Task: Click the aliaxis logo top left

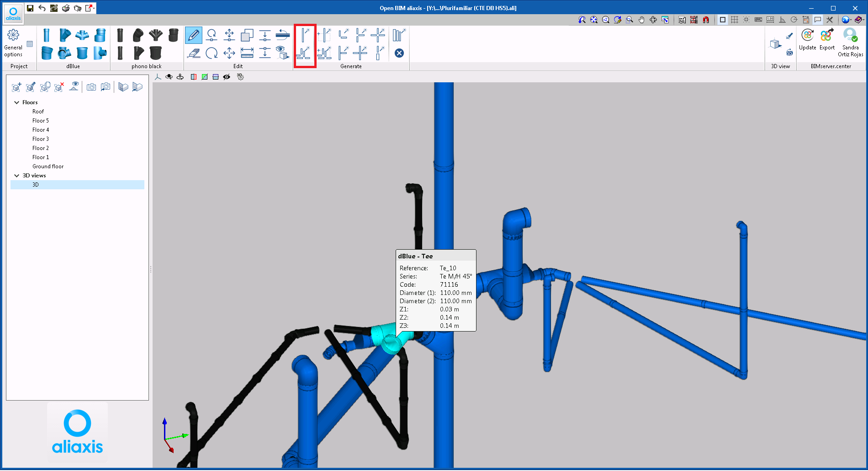Action: (x=13, y=14)
